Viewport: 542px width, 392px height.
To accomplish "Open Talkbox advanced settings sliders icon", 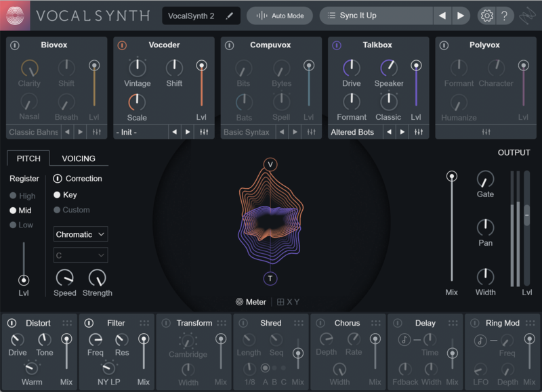I will coord(419,132).
